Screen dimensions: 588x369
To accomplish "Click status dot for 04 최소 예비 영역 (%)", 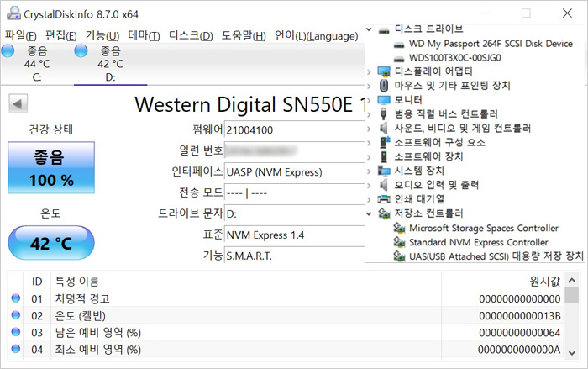I will click(x=16, y=349).
